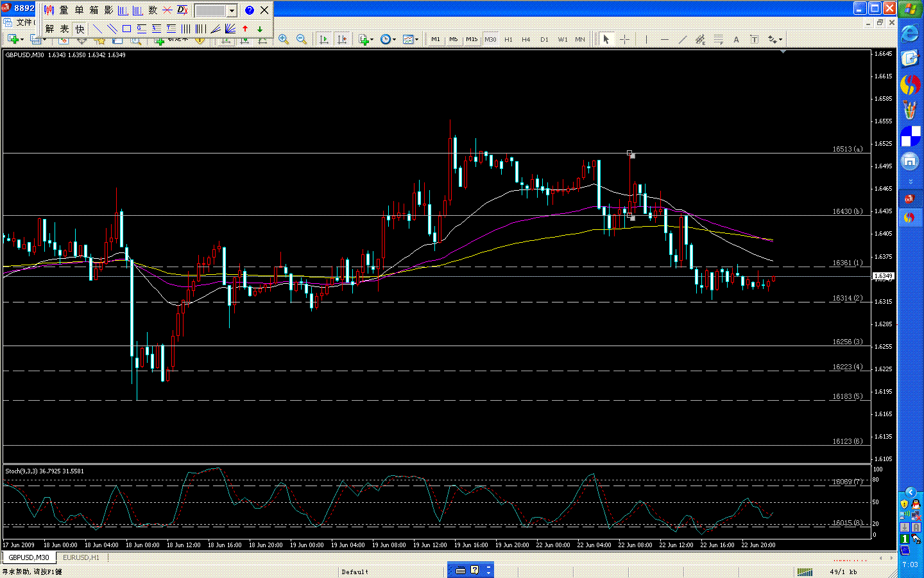Select the text label T tool

tap(755, 40)
